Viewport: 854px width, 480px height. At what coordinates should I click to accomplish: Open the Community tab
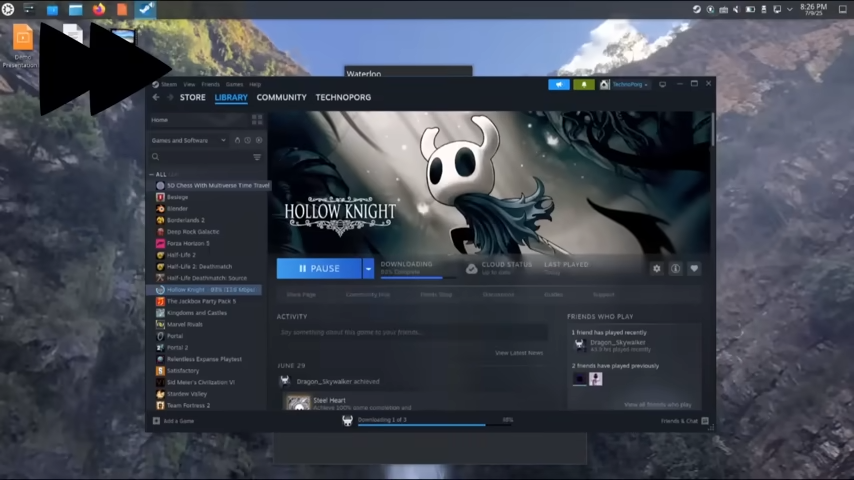(x=282, y=98)
